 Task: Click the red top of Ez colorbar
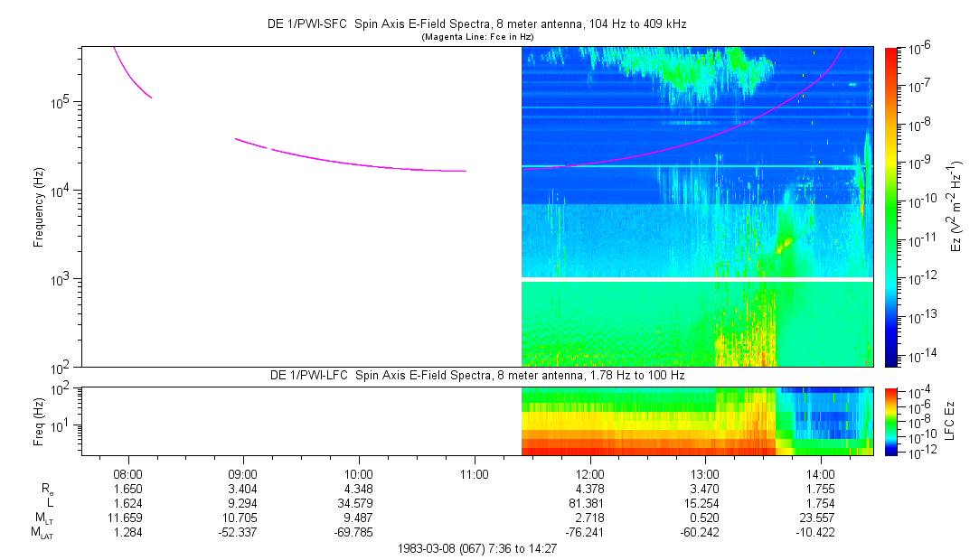point(891,52)
